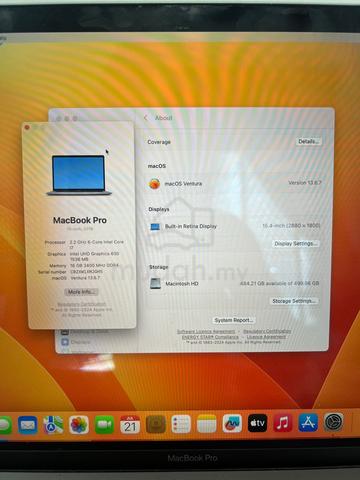
Task: Open the Software Licence Agreement link
Action: click(x=206, y=332)
